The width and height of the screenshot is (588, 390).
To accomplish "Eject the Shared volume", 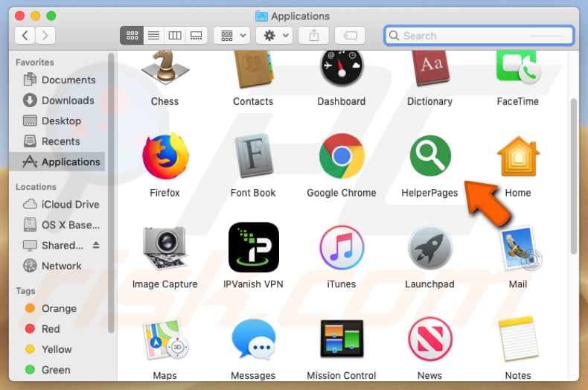I will 96,245.
